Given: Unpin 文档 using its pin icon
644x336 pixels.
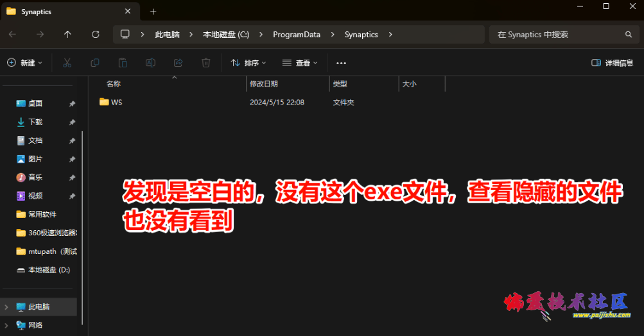Looking at the screenshot, I should coord(72,140).
